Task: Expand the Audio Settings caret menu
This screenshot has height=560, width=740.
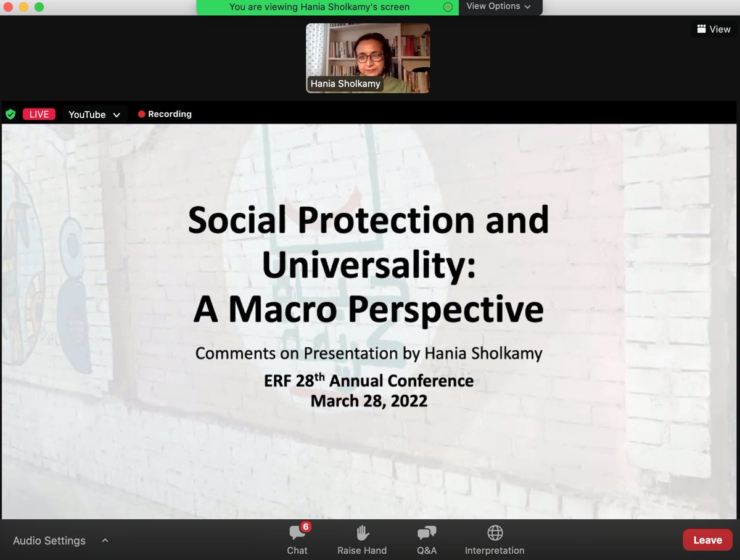Action: [x=105, y=540]
